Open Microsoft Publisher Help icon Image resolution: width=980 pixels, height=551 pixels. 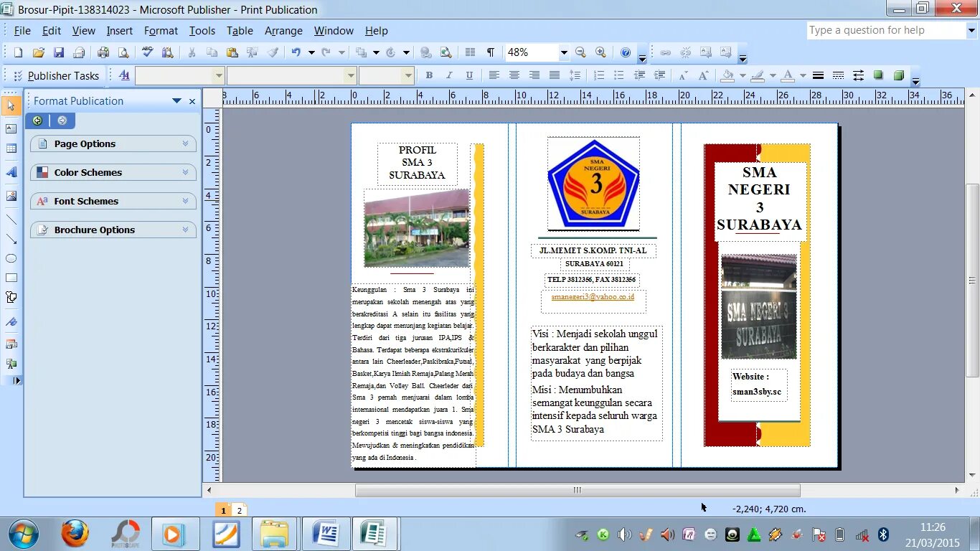pyautogui.click(x=625, y=52)
